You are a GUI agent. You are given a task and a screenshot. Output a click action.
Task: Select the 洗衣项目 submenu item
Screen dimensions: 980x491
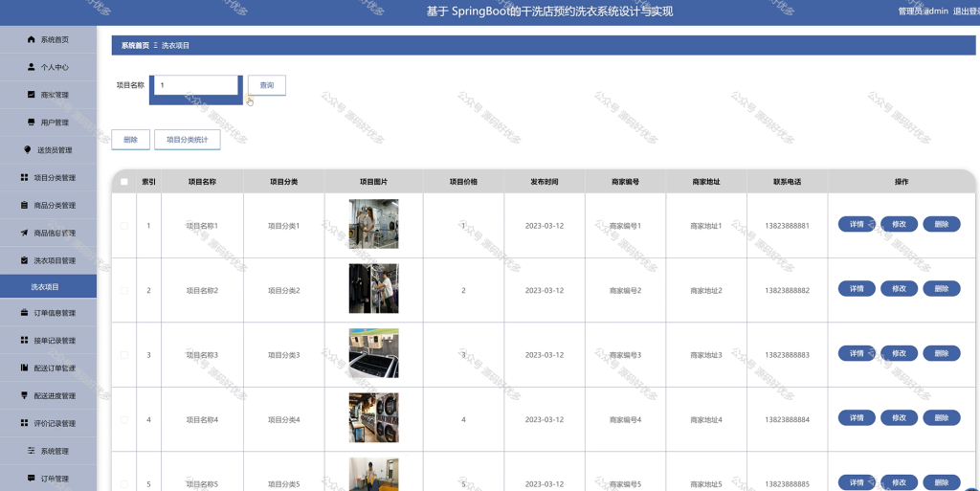coord(48,287)
